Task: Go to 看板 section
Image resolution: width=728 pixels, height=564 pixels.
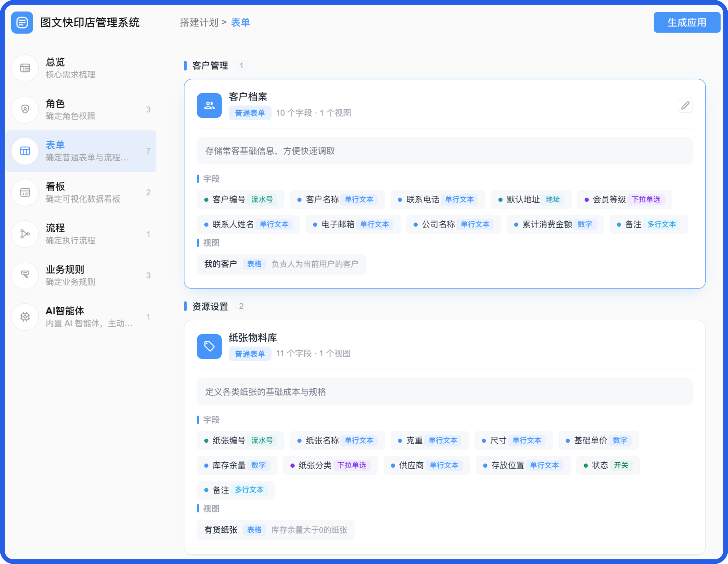Action: coord(81,192)
